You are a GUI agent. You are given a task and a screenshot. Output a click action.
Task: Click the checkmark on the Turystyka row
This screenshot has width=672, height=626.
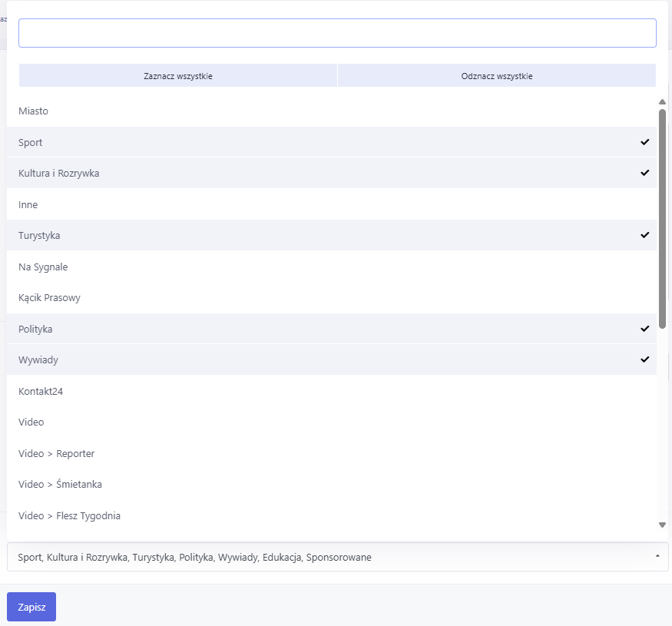pyautogui.click(x=644, y=235)
